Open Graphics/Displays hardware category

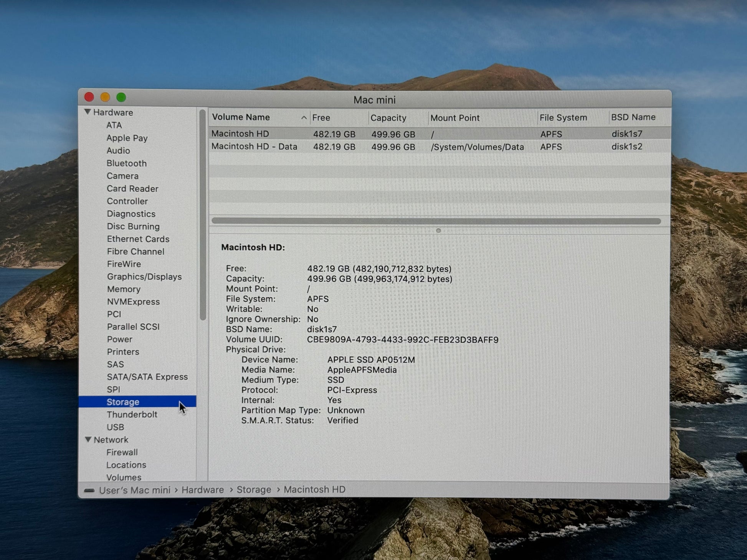(144, 277)
